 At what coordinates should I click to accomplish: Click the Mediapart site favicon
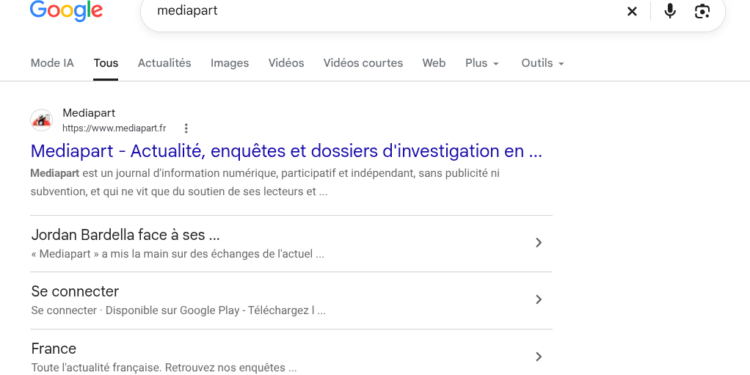click(42, 120)
